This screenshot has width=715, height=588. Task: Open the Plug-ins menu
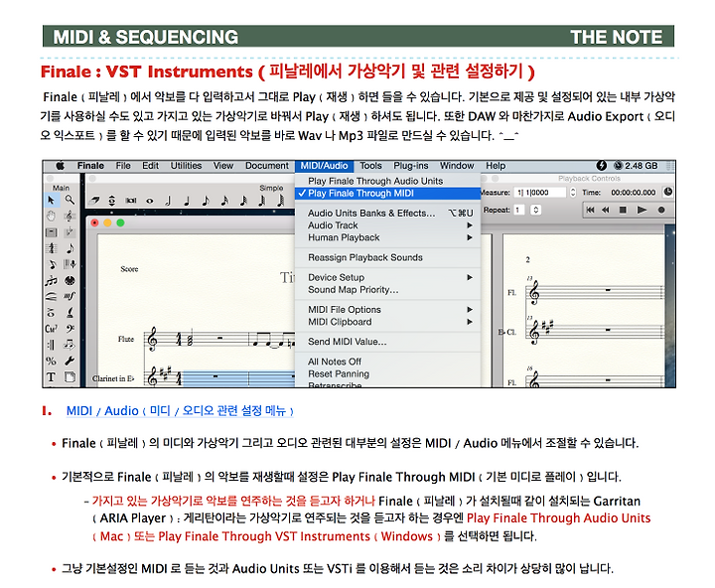click(x=411, y=166)
